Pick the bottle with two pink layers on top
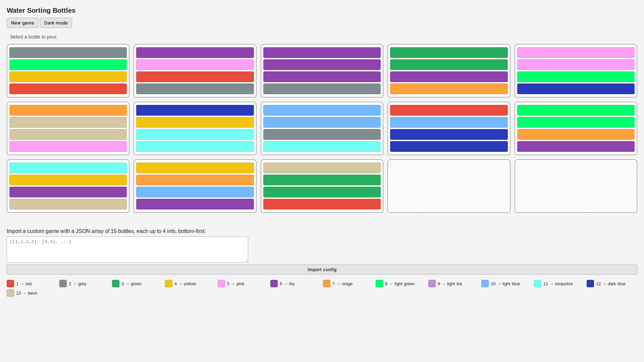The height and width of the screenshot is (362, 644). tap(576, 71)
